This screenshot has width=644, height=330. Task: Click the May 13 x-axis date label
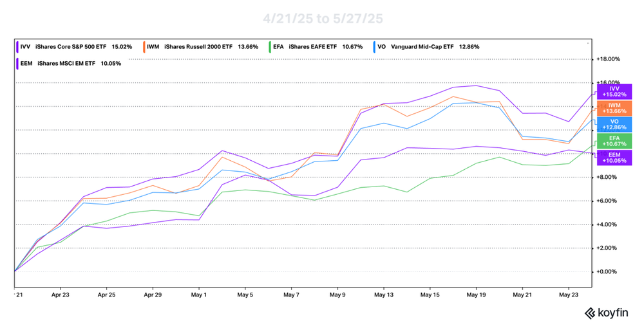pyautogui.click(x=384, y=295)
